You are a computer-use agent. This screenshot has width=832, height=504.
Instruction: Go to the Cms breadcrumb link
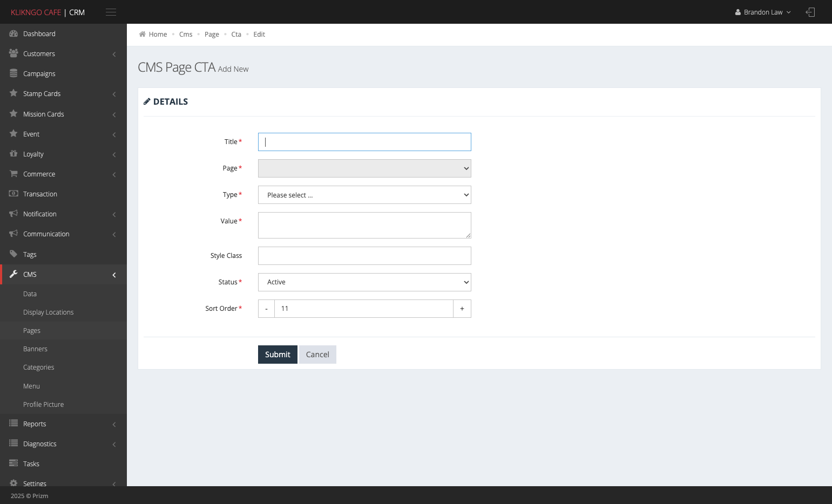click(186, 34)
